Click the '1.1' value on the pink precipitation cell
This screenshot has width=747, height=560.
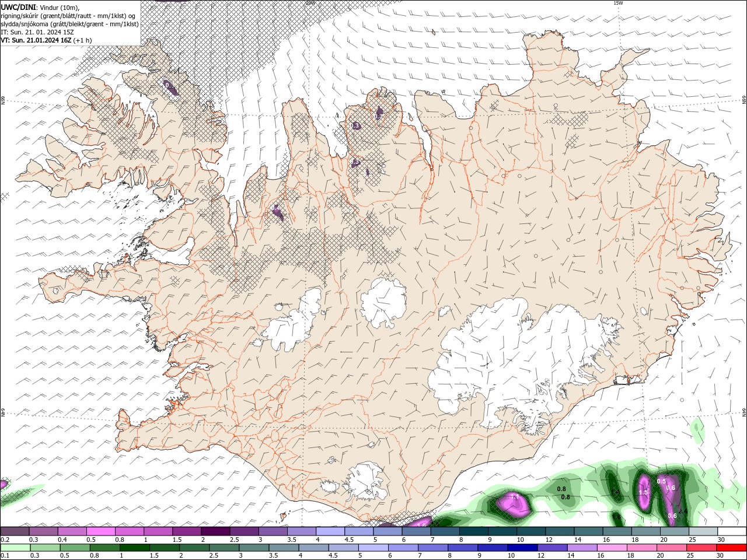point(515,497)
